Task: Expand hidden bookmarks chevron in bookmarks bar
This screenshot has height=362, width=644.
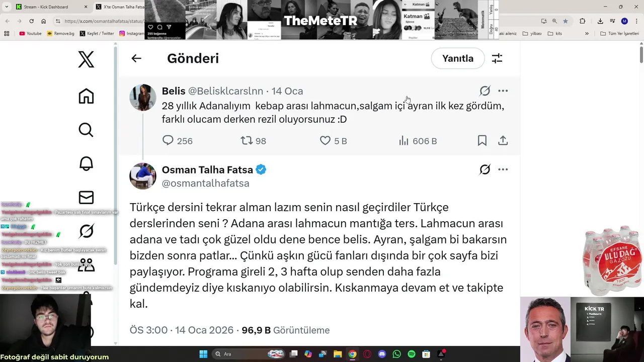Action: click(587, 34)
